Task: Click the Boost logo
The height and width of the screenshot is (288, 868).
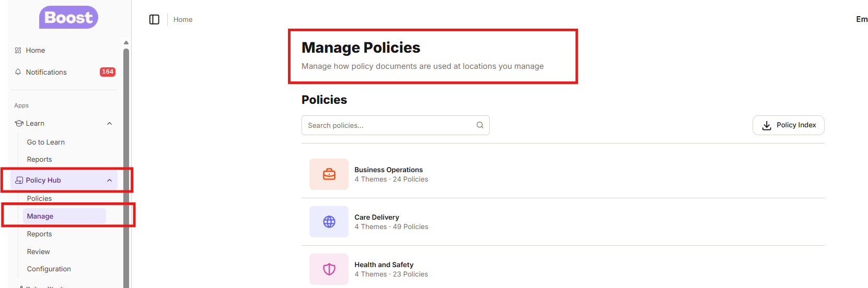Action: click(68, 17)
